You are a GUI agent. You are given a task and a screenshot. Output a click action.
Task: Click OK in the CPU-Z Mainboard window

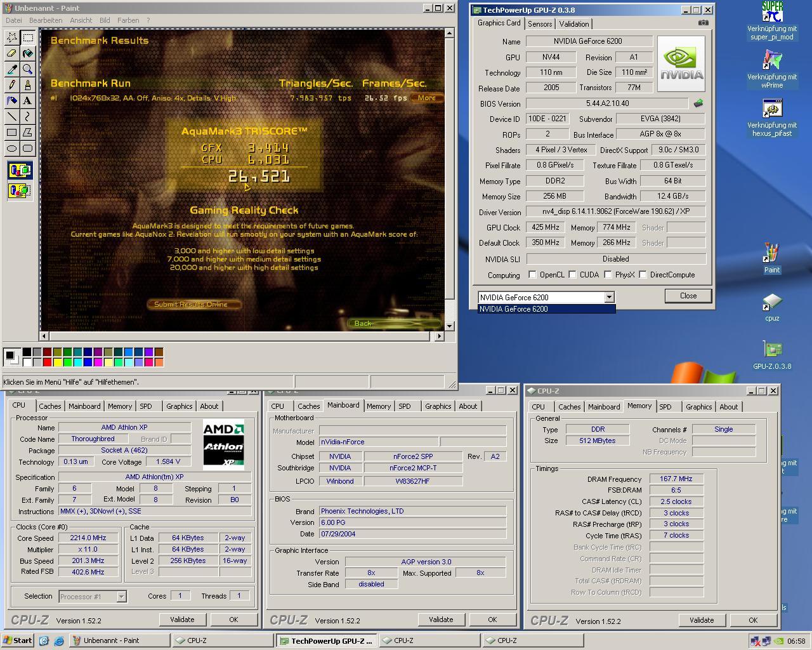(x=492, y=620)
